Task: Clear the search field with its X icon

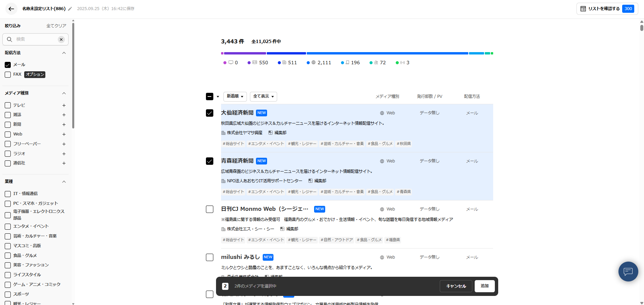Action: [x=61, y=39]
